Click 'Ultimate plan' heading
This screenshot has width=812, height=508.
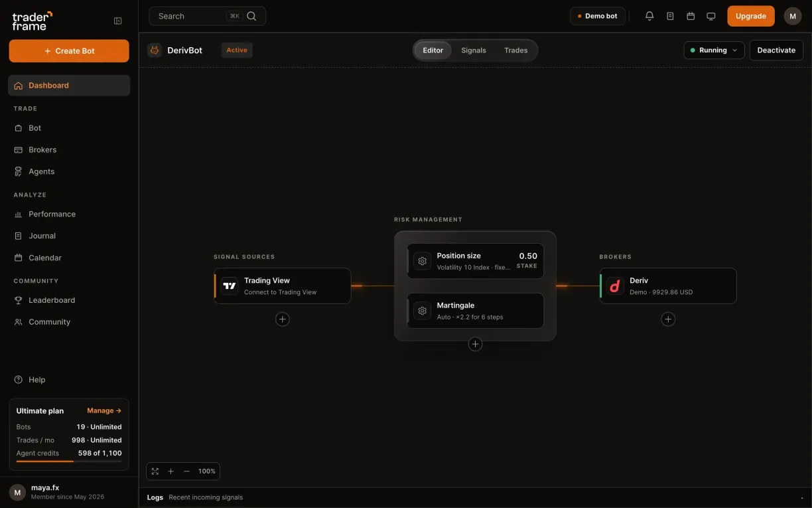coord(40,410)
